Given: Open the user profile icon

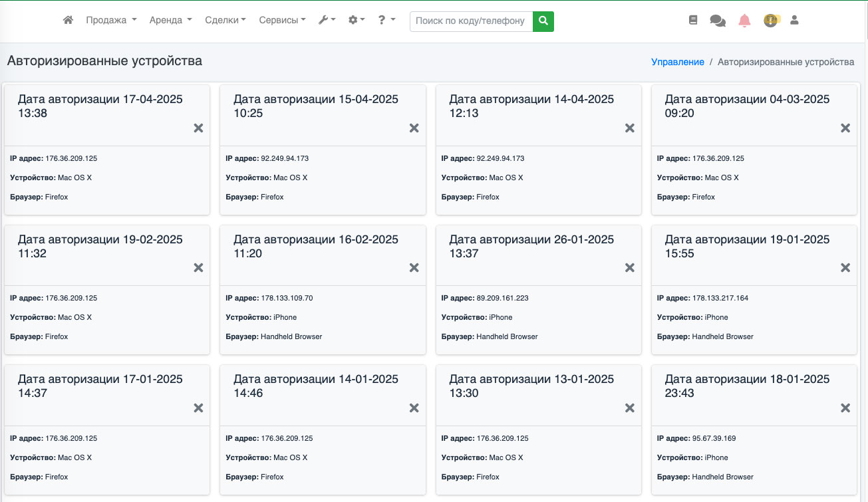Looking at the screenshot, I should tap(794, 21).
